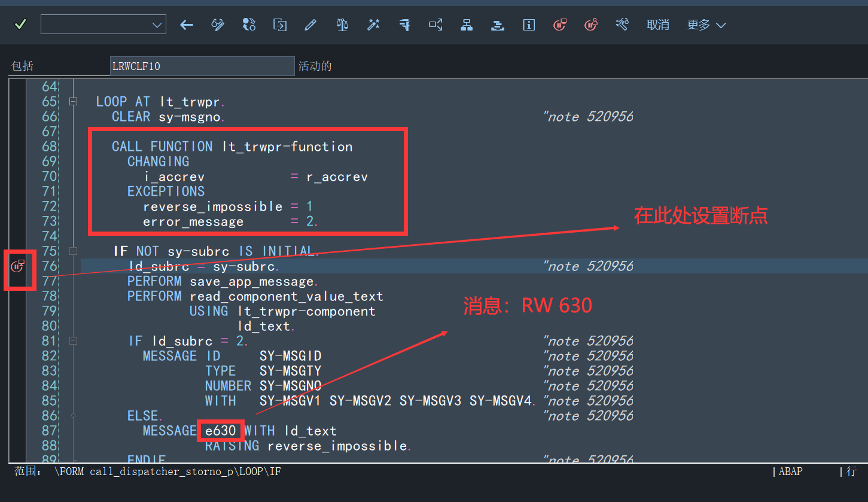The image size is (868, 502).
Task: Toggle active/inactive version icon
Action: (249, 25)
